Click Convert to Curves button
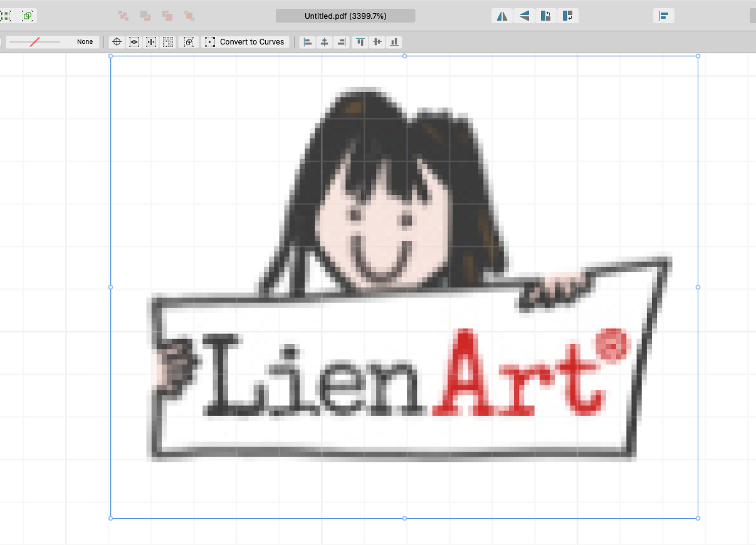Viewport: 756px width, 545px height. [x=245, y=42]
